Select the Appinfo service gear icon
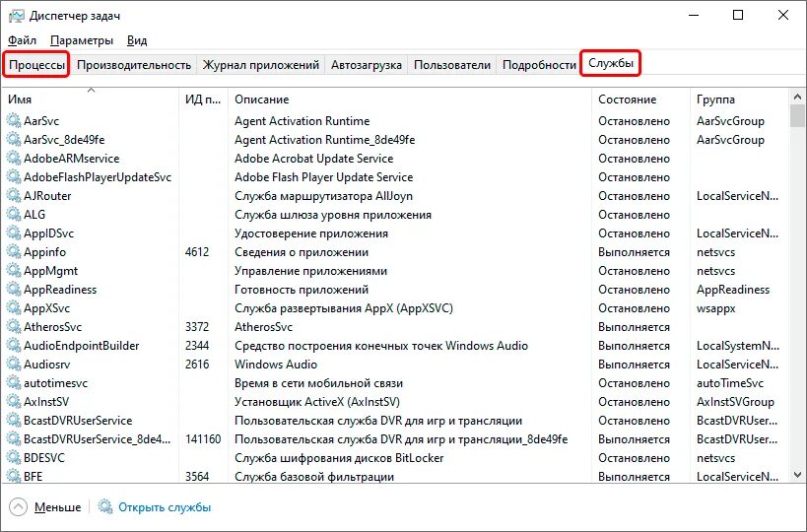 coord(14,252)
